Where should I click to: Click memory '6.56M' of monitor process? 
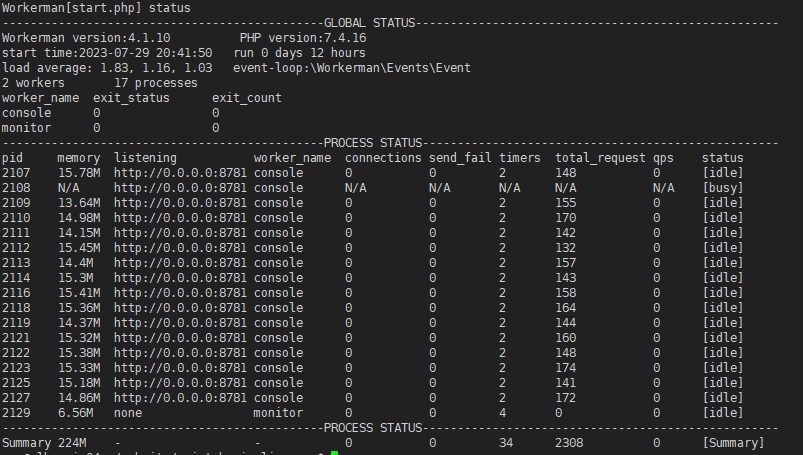click(75, 412)
